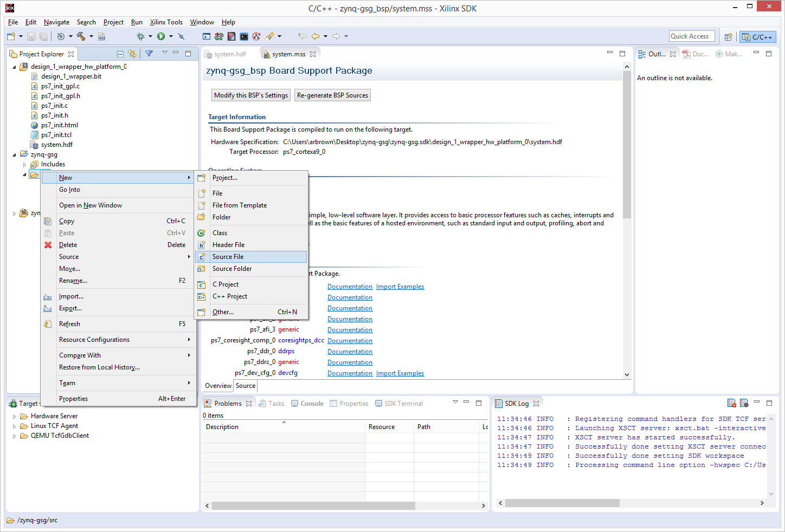This screenshot has width=785, height=532.
Task: Switch to the system.hdf editor tab
Action: click(226, 54)
